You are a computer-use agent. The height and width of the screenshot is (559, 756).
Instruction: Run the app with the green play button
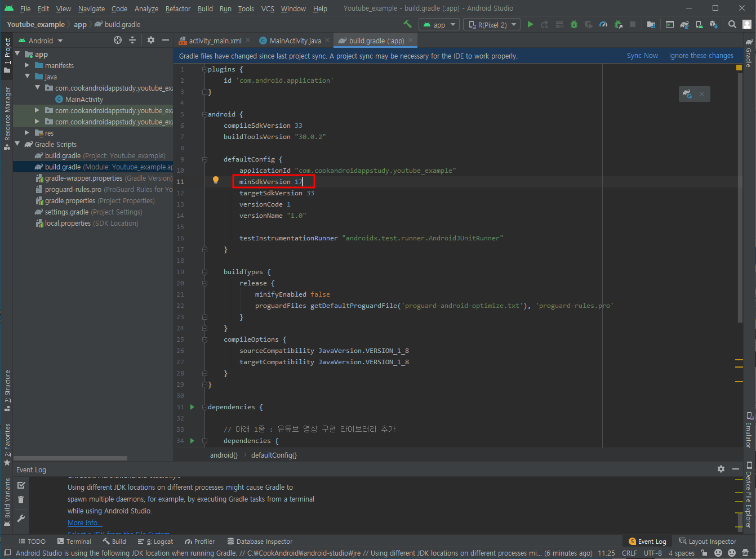530,24
